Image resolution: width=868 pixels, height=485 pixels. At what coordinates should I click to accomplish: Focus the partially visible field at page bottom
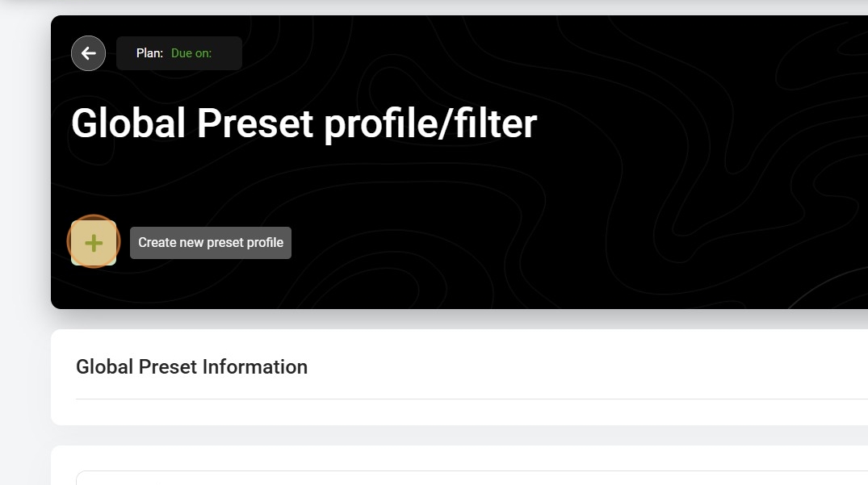pos(472,478)
